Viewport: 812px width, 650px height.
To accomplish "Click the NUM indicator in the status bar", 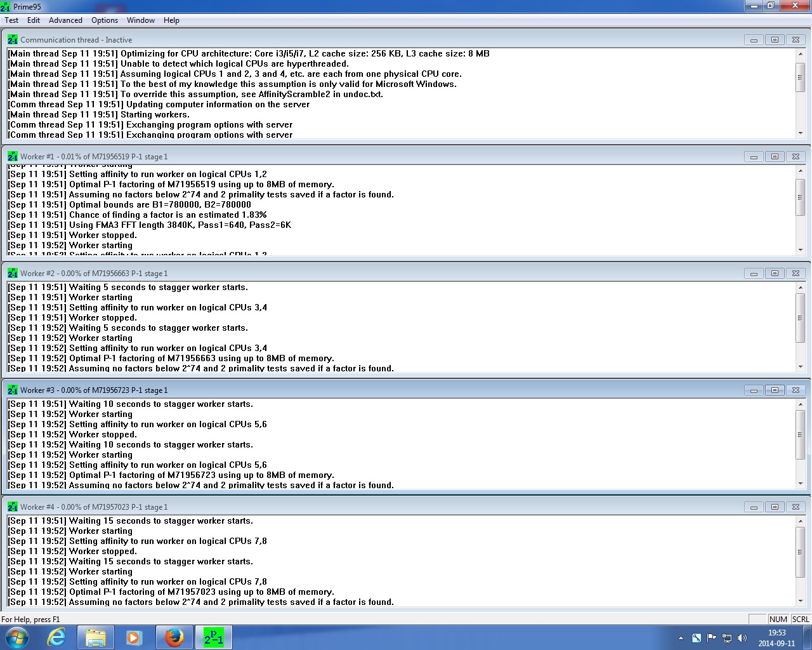I will tap(778, 620).
